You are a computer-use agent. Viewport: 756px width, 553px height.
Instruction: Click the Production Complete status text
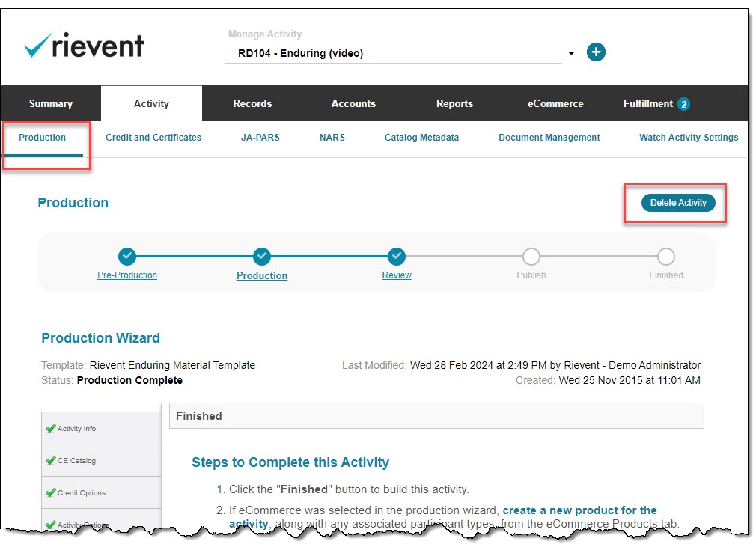click(x=129, y=380)
